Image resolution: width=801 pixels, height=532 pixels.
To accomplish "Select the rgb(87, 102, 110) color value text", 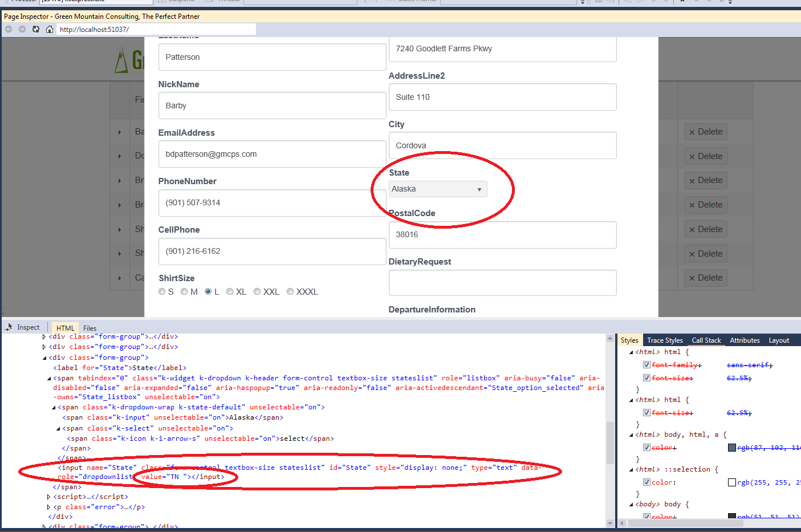I will click(x=769, y=448).
